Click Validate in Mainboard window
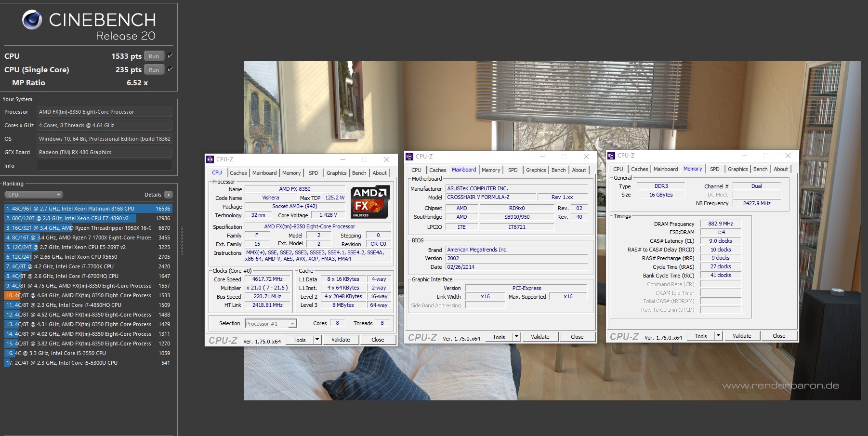 (540, 337)
